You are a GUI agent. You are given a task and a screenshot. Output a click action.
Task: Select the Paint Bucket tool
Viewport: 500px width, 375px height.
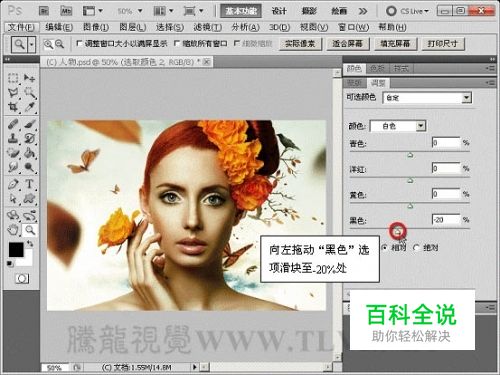[x=30, y=152]
